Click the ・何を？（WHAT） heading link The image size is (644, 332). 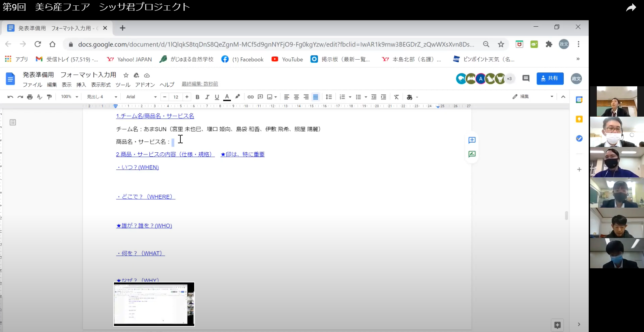click(141, 253)
